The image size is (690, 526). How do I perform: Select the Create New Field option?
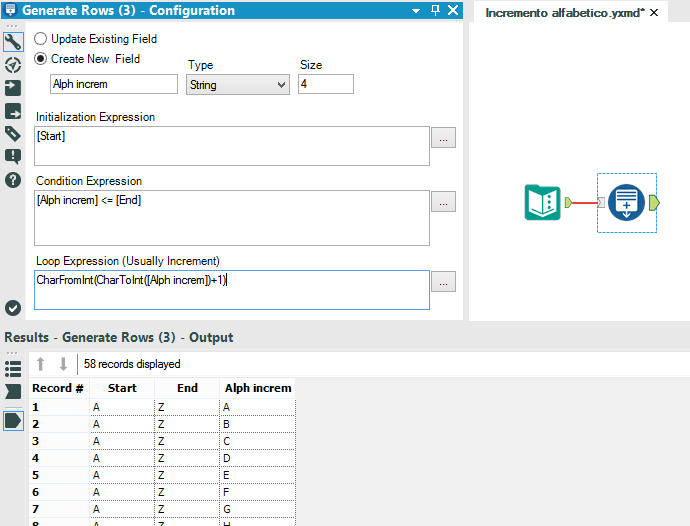41,59
